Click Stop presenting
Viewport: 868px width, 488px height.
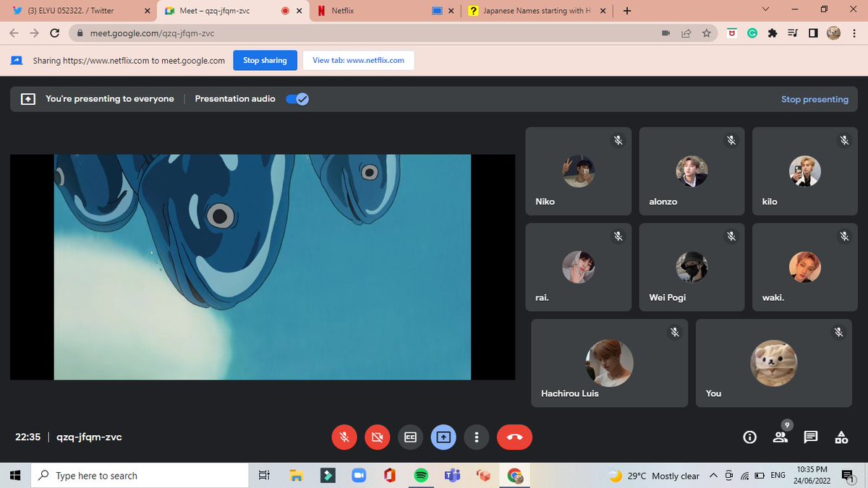(814, 99)
